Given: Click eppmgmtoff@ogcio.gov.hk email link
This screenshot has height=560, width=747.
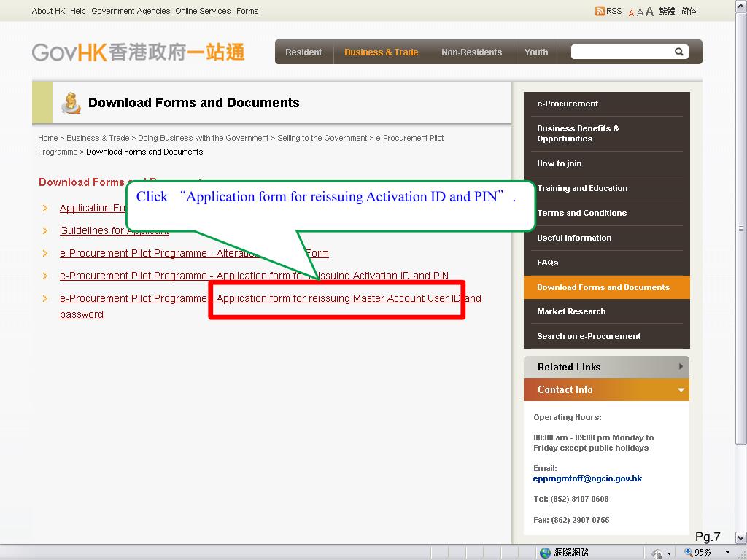Looking at the screenshot, I should pyautogui.click(x=587, y=478).
